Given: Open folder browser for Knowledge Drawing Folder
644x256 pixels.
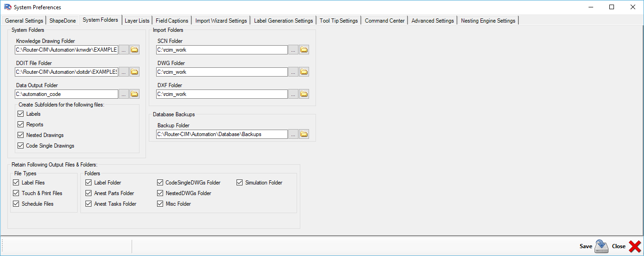Looking at the screenshot, I should pyautogui.click(x=134, y=50).
